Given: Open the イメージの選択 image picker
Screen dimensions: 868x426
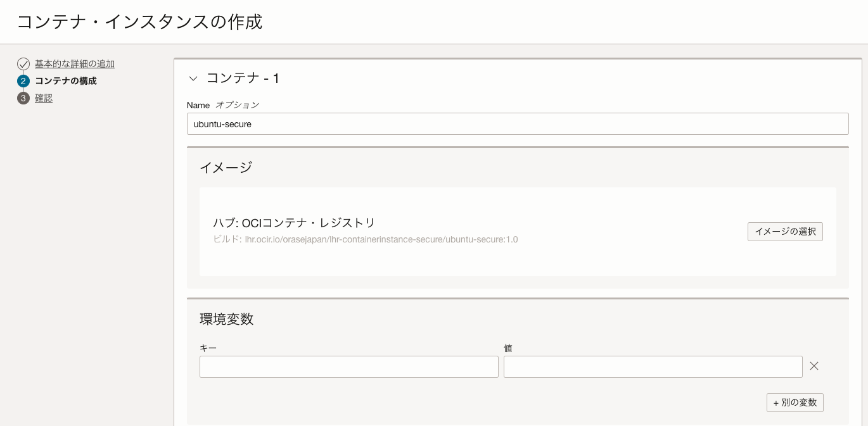Looking at the screenshot, I should coord(785,232).
